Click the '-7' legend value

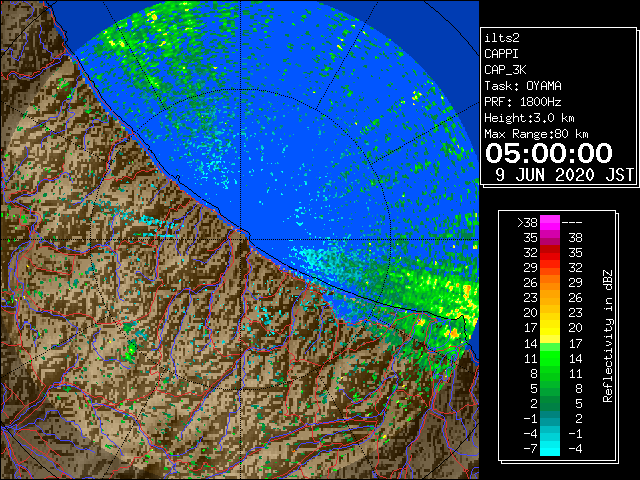(x=530, y=449)
